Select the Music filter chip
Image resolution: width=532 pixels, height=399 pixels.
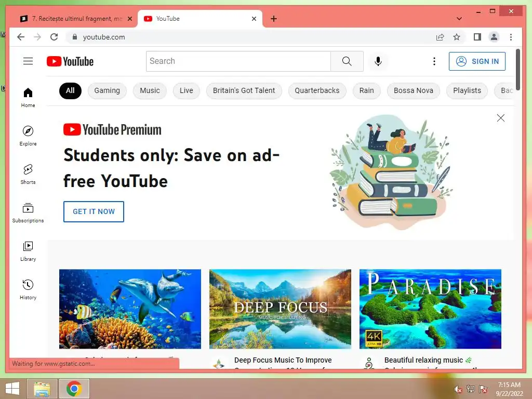point(150,90)
